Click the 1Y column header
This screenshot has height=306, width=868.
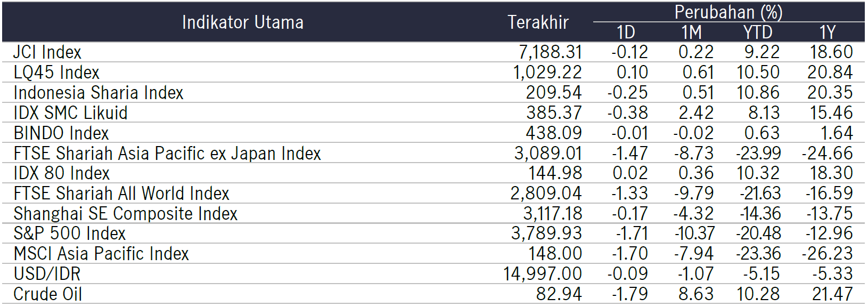(x=828, y=33)
